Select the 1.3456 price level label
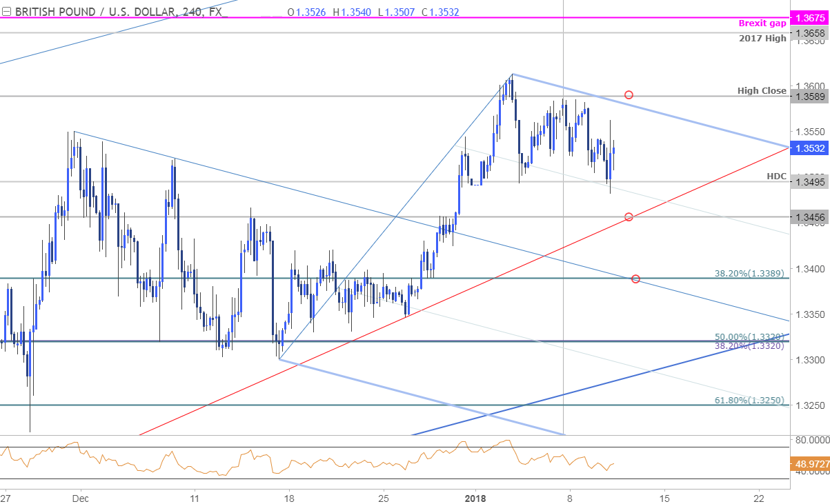The height and width of the screenshot is (504, 830). (810, 216)
